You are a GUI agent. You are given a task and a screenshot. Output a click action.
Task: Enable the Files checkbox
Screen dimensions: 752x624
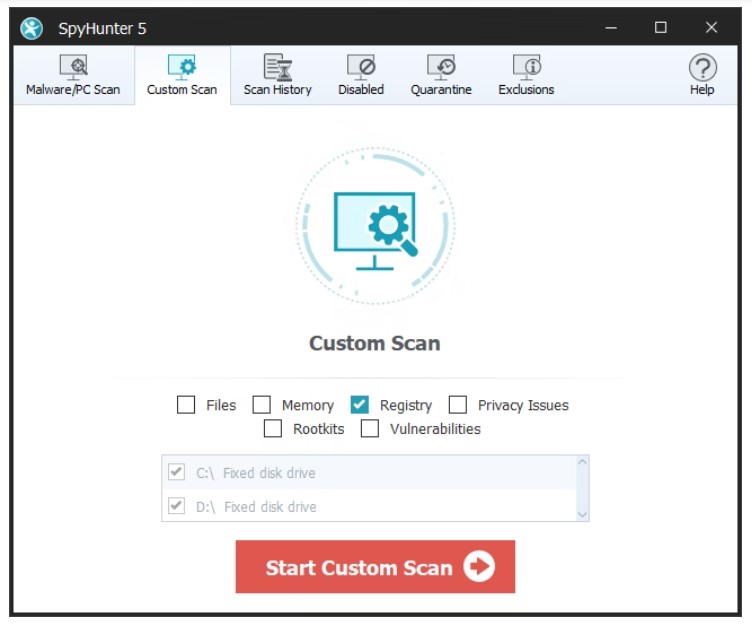[186, 404]
